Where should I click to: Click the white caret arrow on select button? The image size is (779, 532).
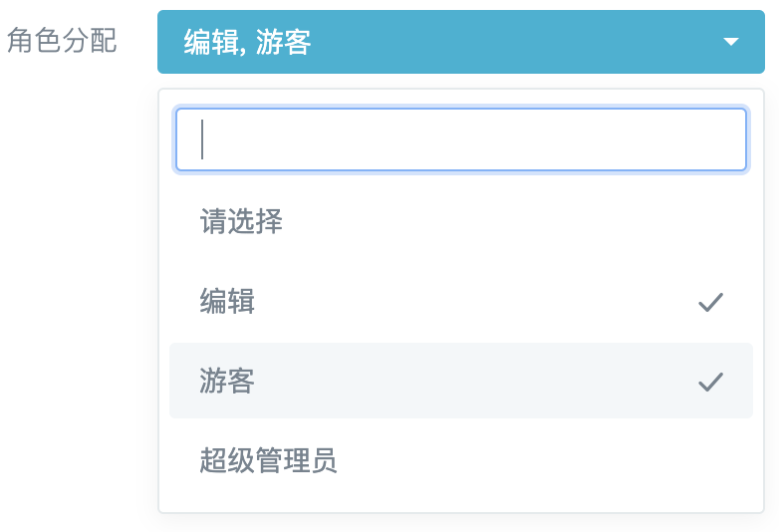pos(731,42)
